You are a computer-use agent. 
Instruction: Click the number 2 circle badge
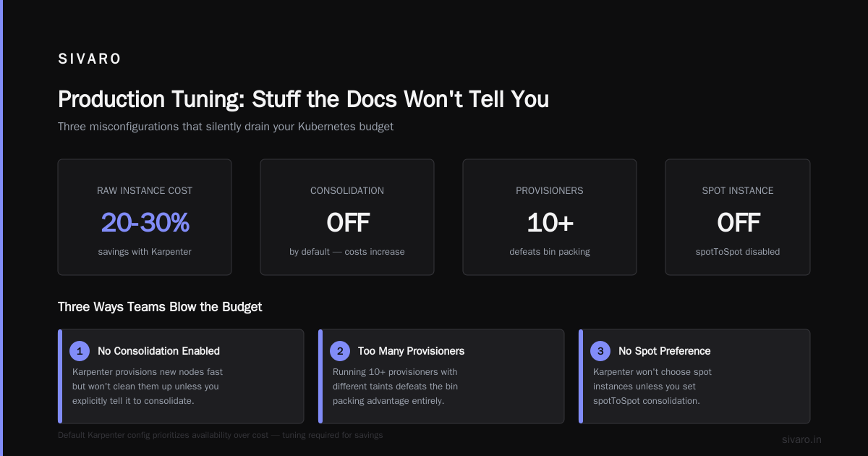click(339, 351)
